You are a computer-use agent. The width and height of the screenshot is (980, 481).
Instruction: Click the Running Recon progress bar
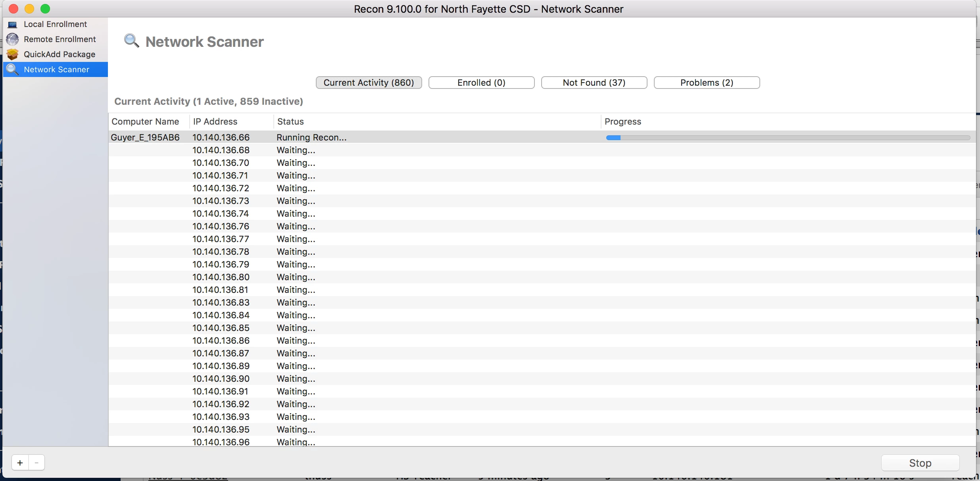pos(788,138)
